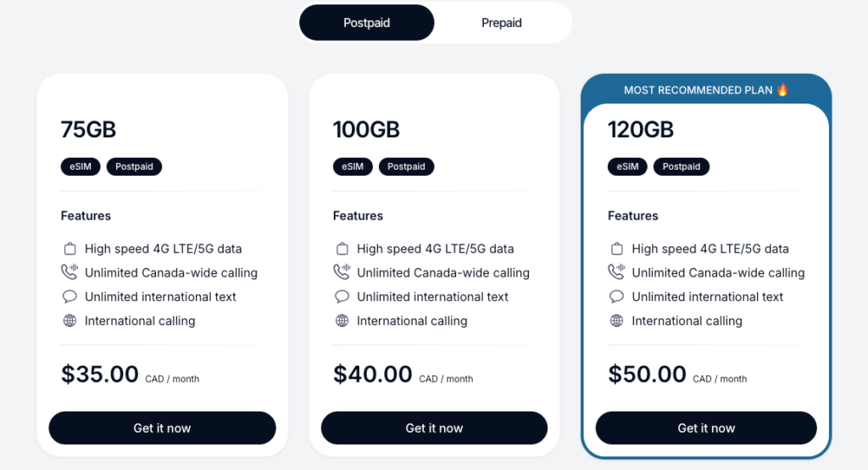Switch to the Prepaid plans tab
The height and width of the screenshot is (470, 868).
coord(501,23)
